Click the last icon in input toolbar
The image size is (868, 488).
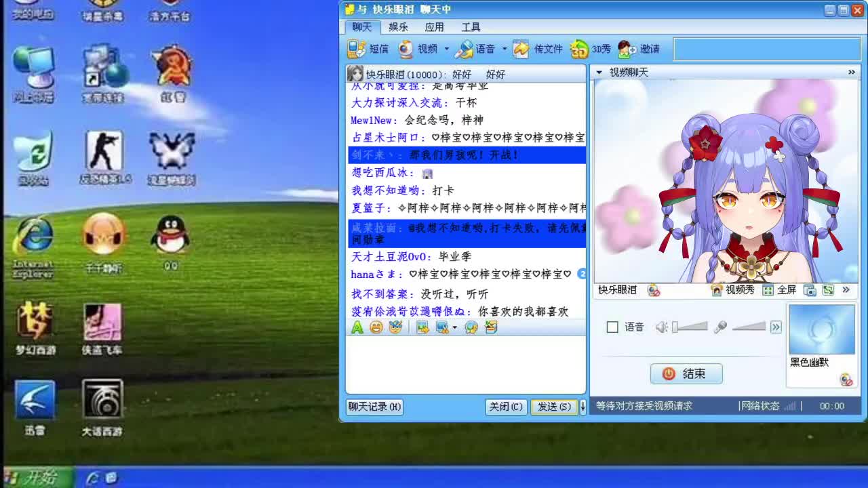click(492, 327)
